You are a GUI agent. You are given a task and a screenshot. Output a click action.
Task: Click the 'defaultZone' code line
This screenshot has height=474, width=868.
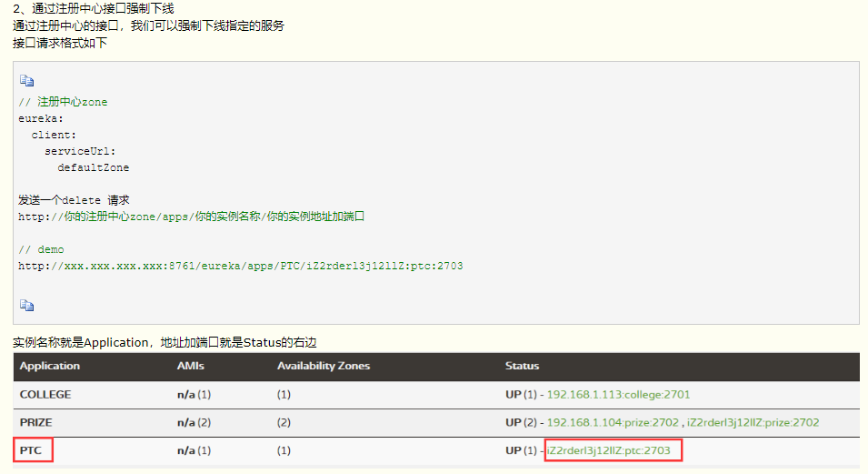(x=93, y=167)
